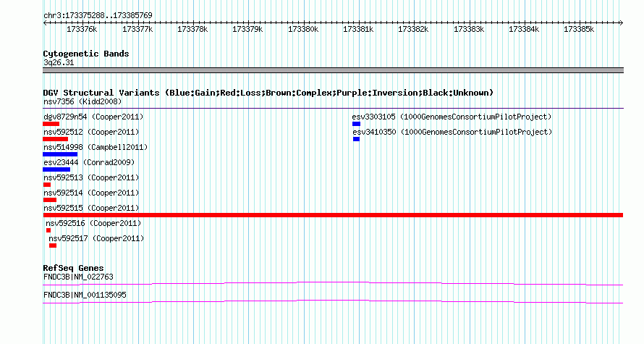Click the purple nsv7356 inversion line
The image size is (644, 344).
(x=333, y=109)
